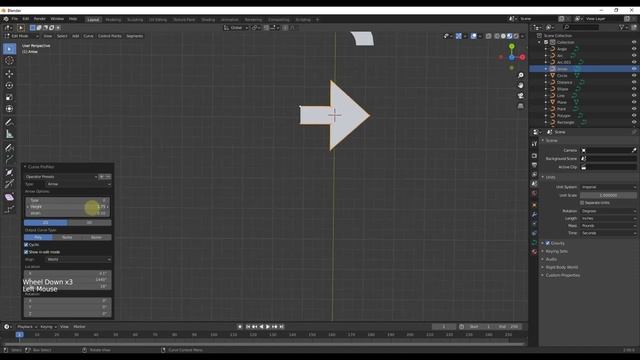This screenshot has height=360, width=640.
Task: Switch orthographic perspective grid icon
Action: tap(520, 106)
